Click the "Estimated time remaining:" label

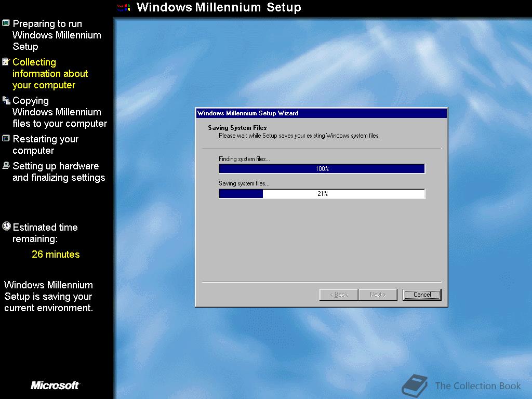[45, 233]
